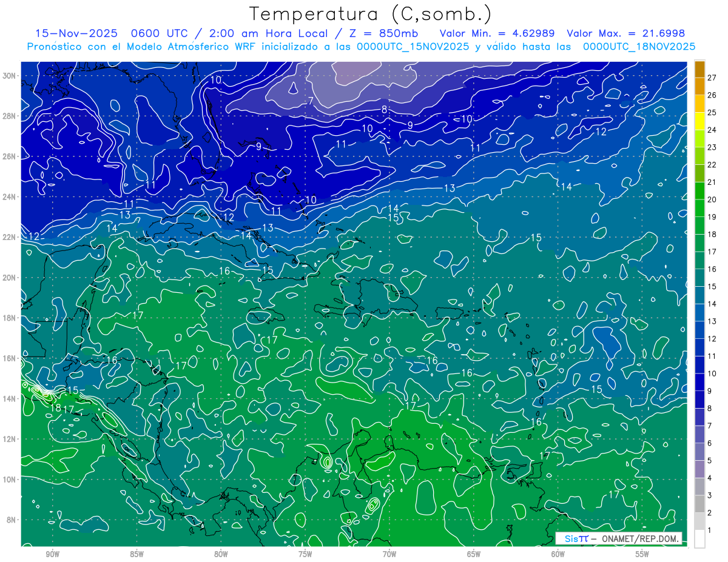
Task: Click the '22N' latitude axis label
Action: 10,237
